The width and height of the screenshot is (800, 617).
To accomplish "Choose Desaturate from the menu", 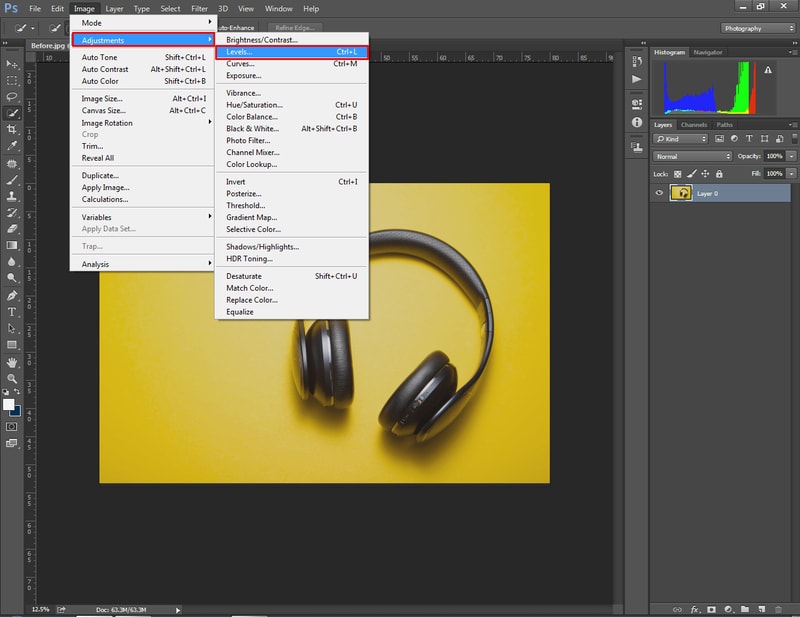I will coord(291,276).
